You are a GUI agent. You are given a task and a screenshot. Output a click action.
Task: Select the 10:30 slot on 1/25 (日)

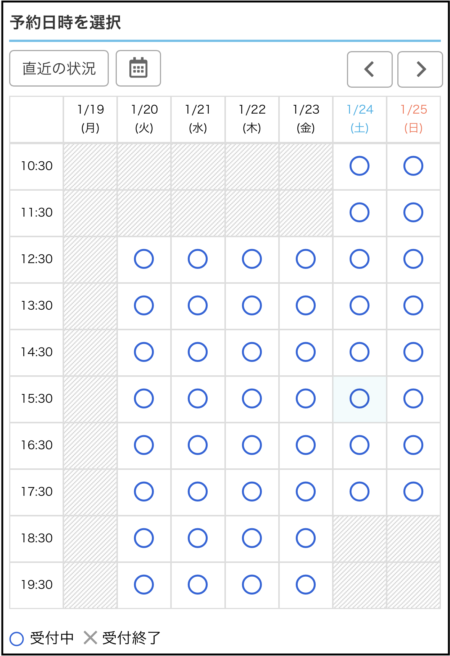click(413, 166)
